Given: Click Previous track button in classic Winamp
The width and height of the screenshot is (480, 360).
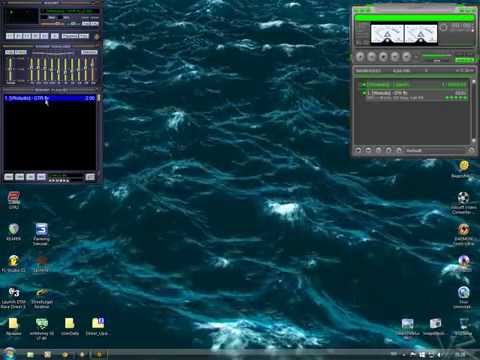Looking at the screenshot, I should tap(10, 36).
